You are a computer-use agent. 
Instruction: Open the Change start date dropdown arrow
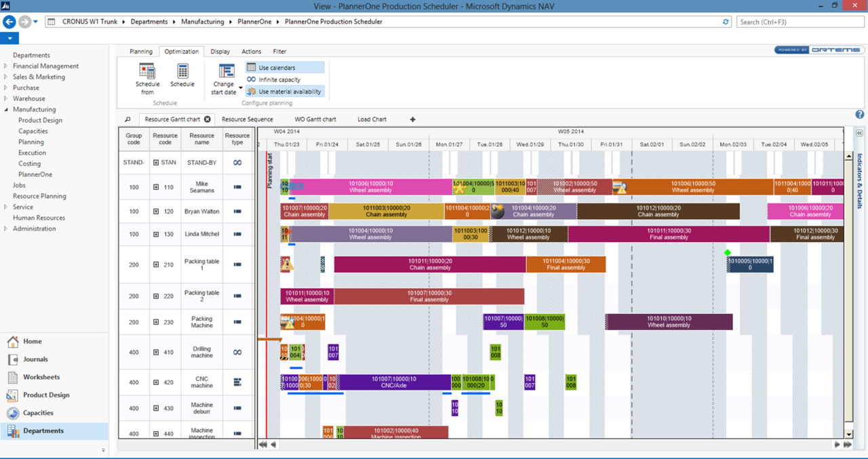tap(241, 88)
